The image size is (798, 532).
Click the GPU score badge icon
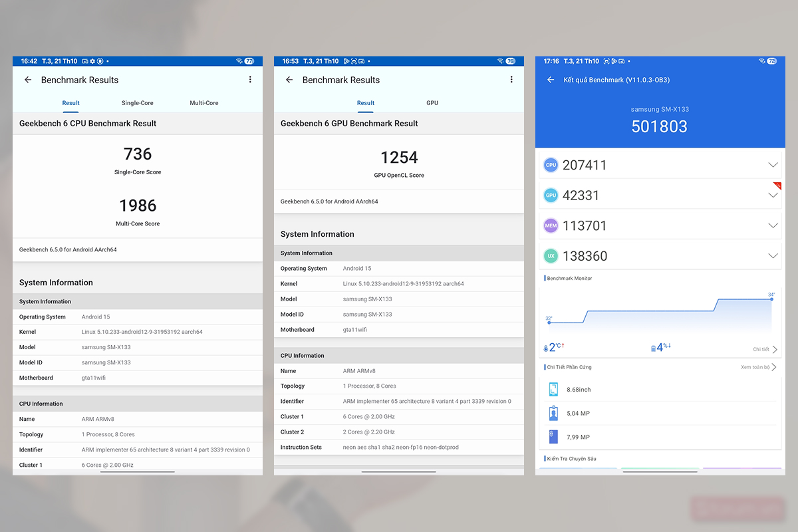pyautogui.click(x=551, y=195)
